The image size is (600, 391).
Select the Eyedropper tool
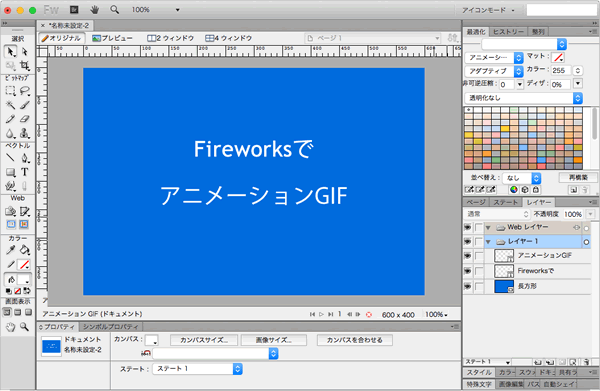click(x=10, y=250)
